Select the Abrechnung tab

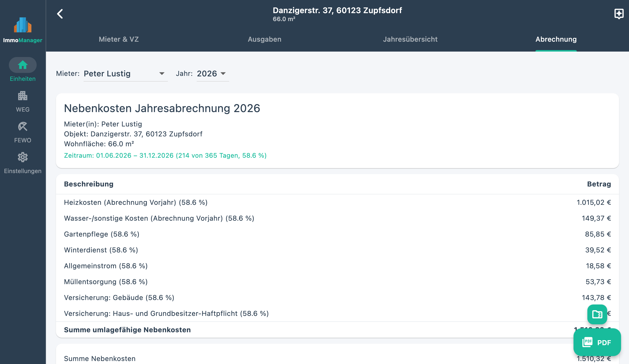[x=556, y=39]
